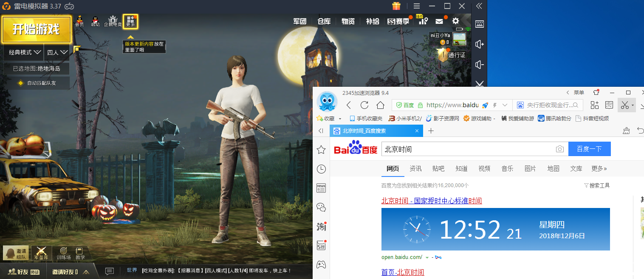This screenshot has width=644, height=279.
Task: Click the baidu URL address field
Action: pos(452,105)
